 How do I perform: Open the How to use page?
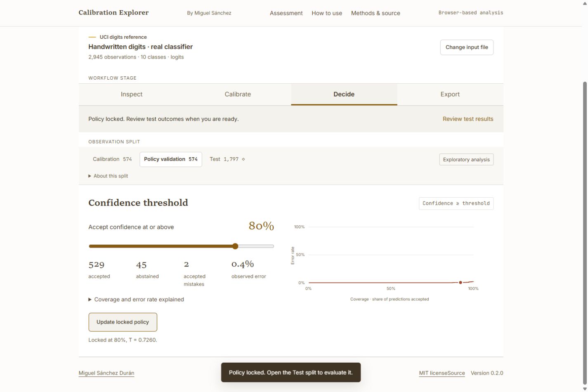tap(327, 13)
